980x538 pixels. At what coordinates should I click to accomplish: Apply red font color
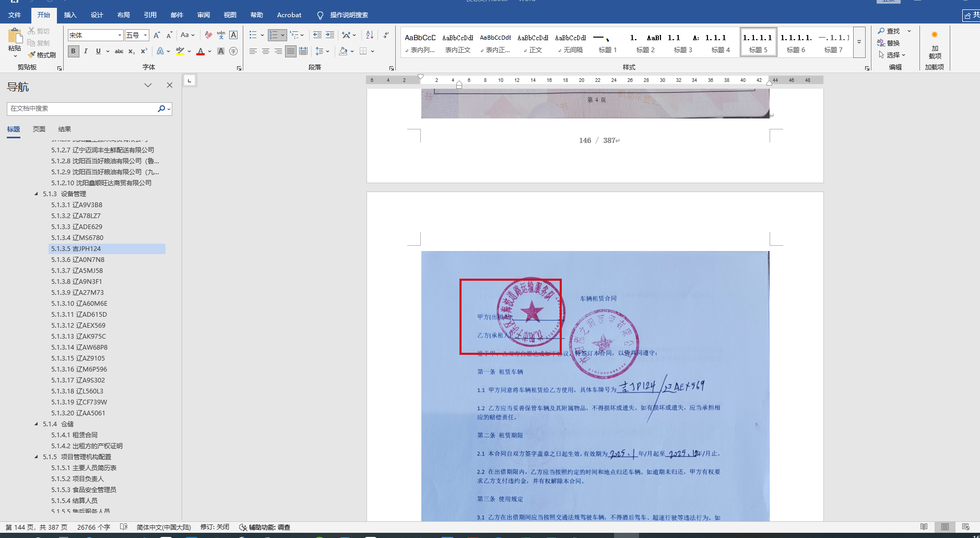point(200,51)
